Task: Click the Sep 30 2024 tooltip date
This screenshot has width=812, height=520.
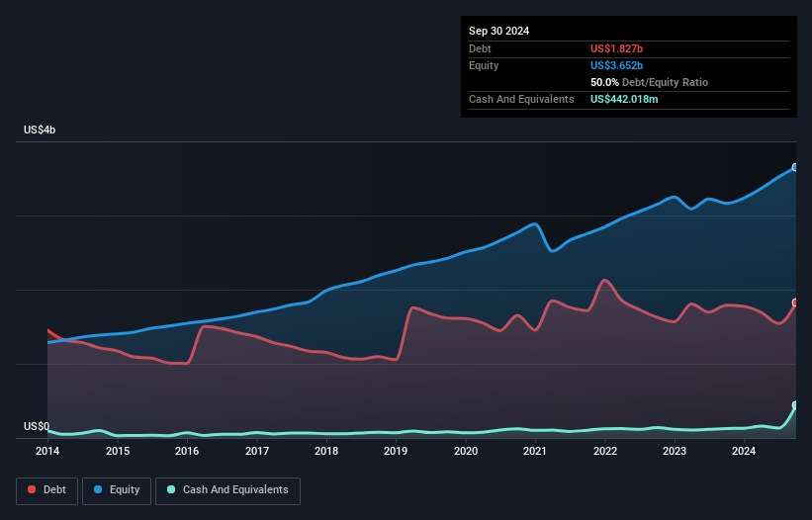Action: pos(498,31)
